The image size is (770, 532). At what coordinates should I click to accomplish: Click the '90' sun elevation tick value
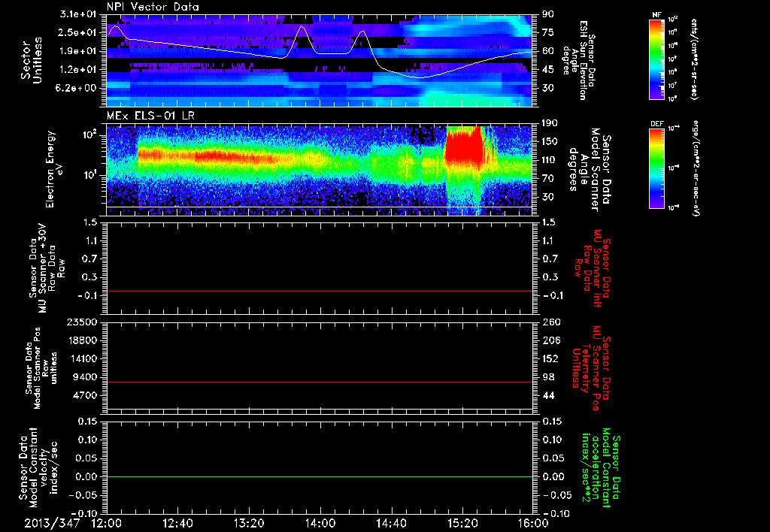548,14
